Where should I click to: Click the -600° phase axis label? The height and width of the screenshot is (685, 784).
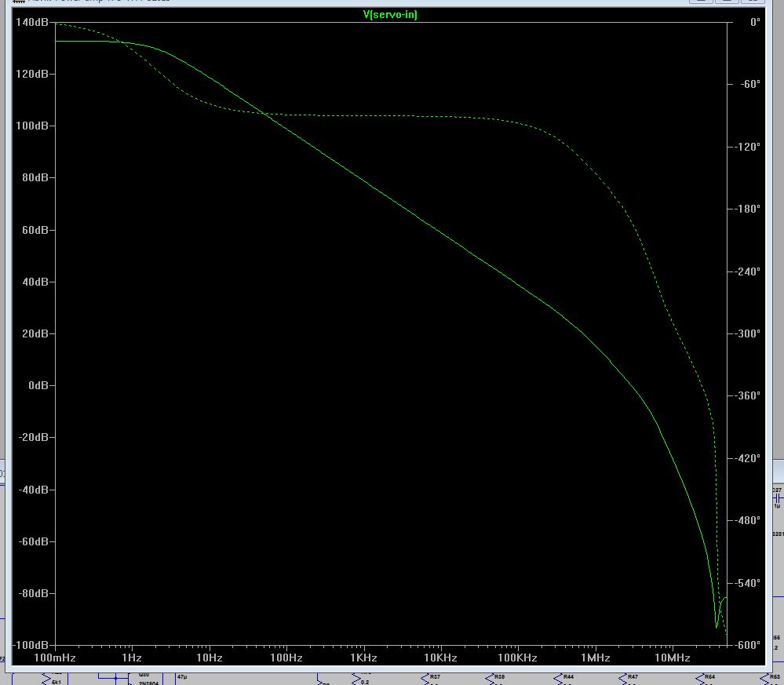748,645
